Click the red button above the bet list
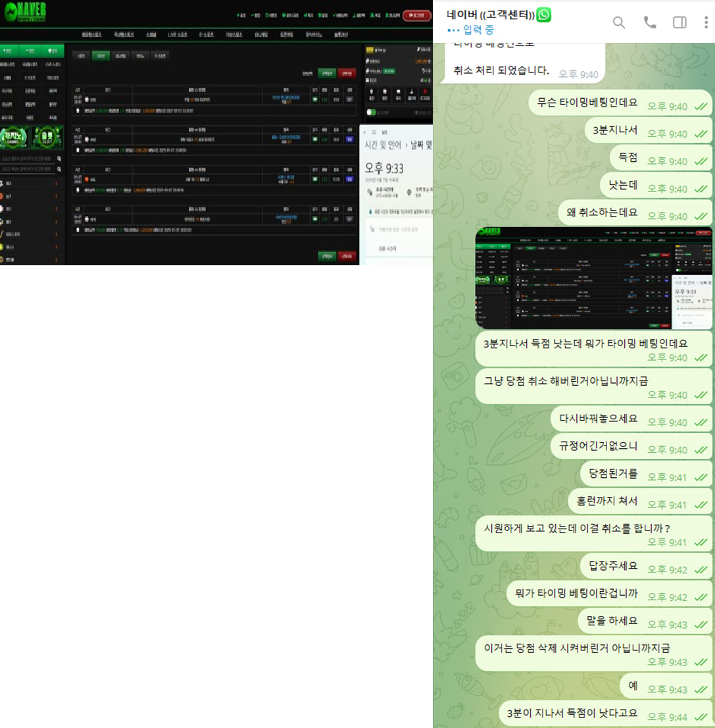The width and height of the screenshot is (715, 728). (x=347, y=73)
